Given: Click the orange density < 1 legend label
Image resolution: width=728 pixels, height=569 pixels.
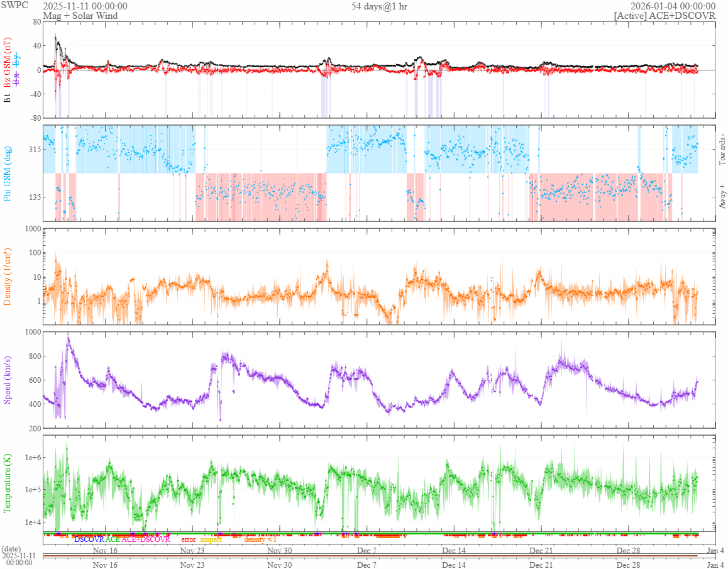Looking at the screenshot, I should coord(260,539).
